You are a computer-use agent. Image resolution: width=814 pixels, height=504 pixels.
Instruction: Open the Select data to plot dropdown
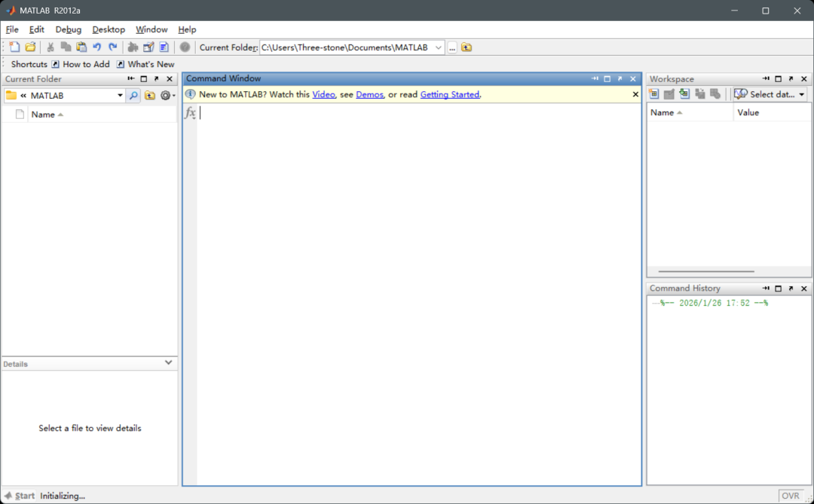pos(770,94)
